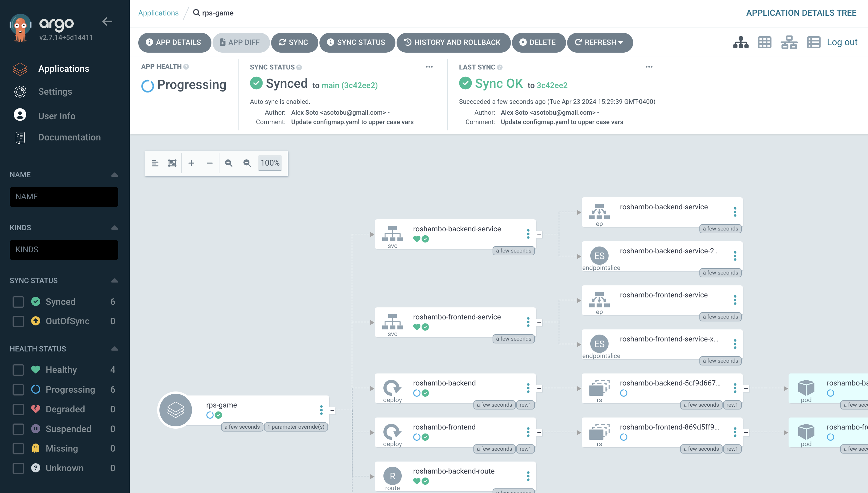Open roshambo-backend deploy kebab menu
This screenshot has width=868, height=493.
[528, 388]
